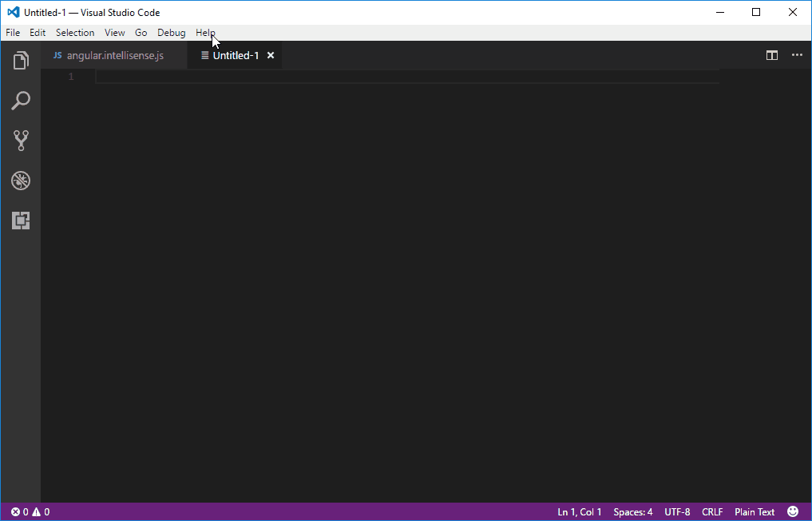Viewport: 812px width, 521px height.
Task: Open the View menu
Action: (x=114, y=33)
